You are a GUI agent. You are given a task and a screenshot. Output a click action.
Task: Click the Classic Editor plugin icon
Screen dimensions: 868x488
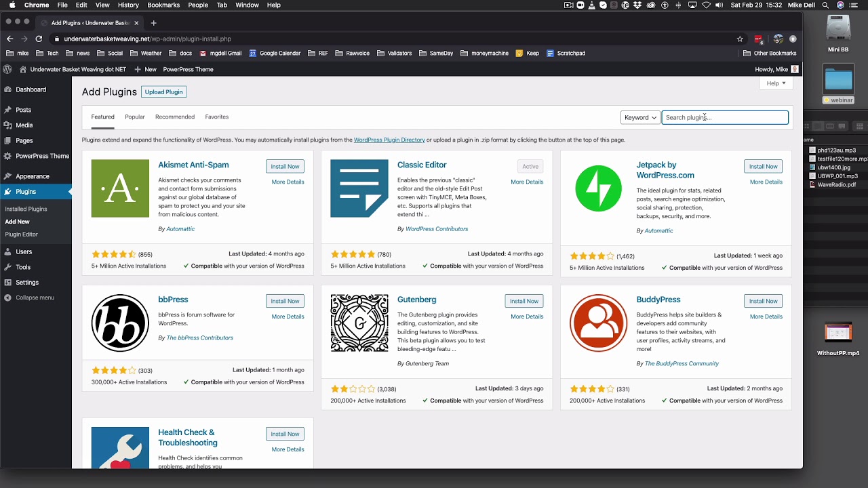359,188
